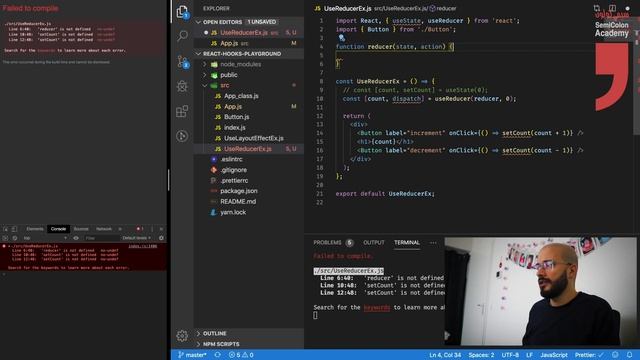The image size is (640, 360).
Task: Toggle the live expression eye in DevTools console
Action: tap(76, 238)
